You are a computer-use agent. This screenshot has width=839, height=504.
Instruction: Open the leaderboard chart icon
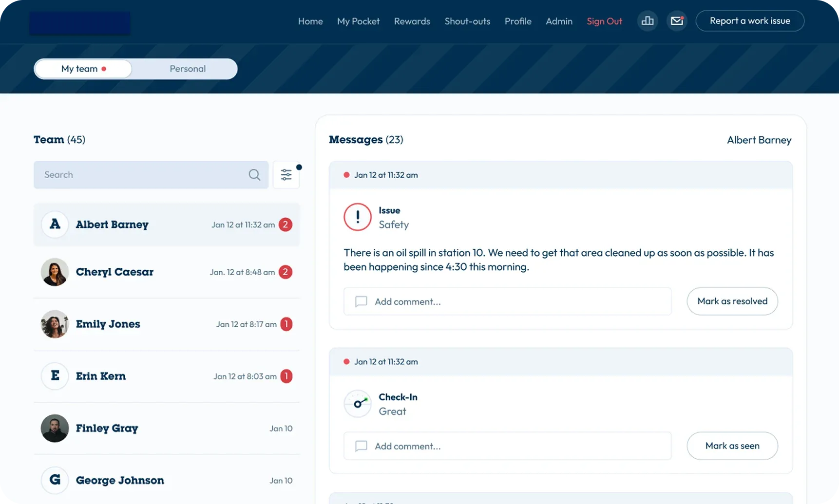(x=647, y=21)
